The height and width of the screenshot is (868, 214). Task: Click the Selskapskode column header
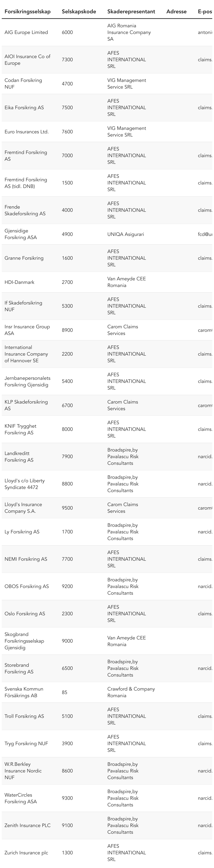pos(79,11)
